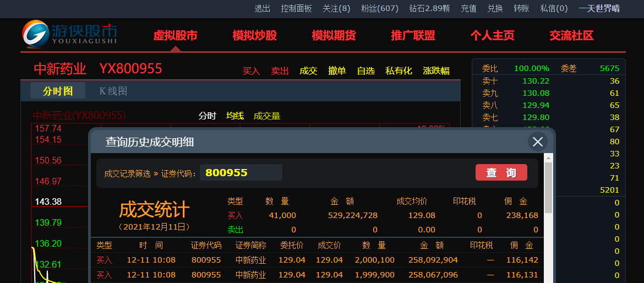The width and height of the screenshot is (644, 283).
Task: Toggle the 分时 chart legend
Action: pyautogui.click(x=208, y=116)
